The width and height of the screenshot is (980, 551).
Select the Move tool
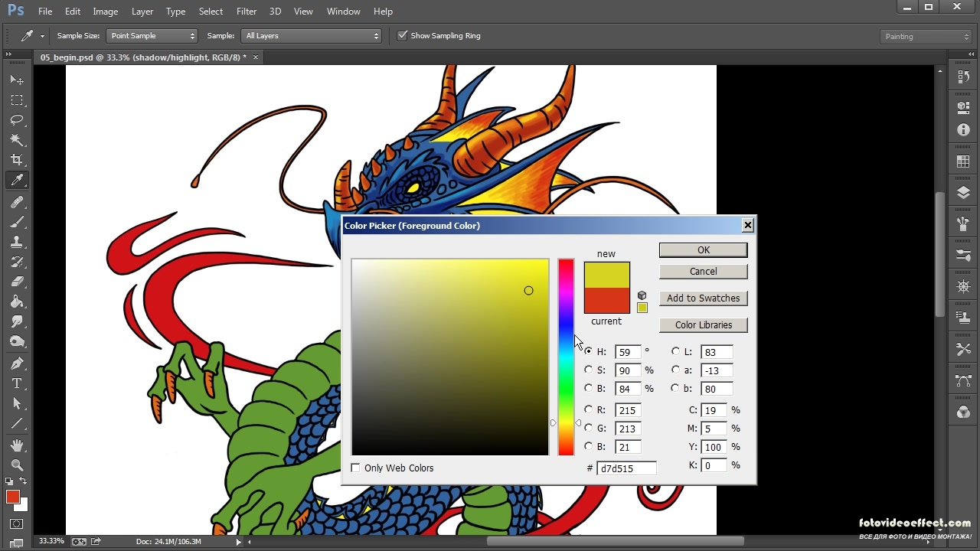17,80
